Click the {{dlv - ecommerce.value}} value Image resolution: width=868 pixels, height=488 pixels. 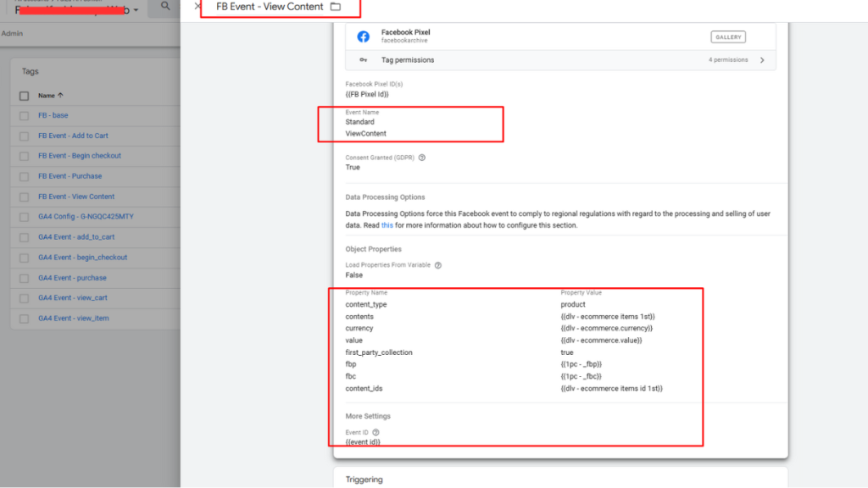pyautogui.click(x=601, y=341)
